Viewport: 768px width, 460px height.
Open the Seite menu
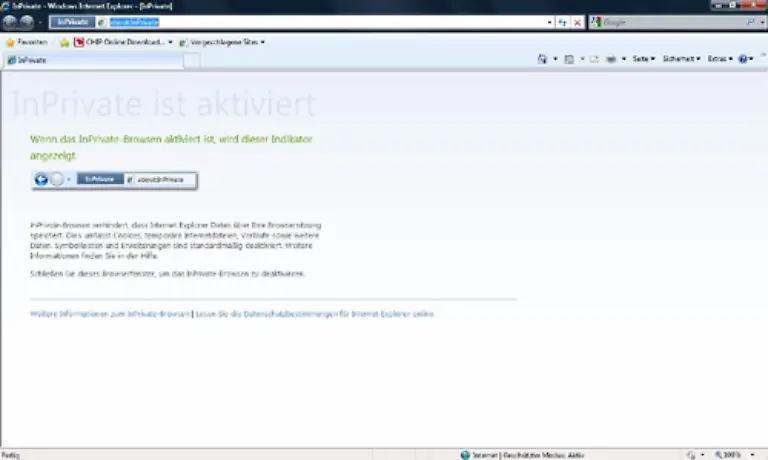[x=644, y=59]
